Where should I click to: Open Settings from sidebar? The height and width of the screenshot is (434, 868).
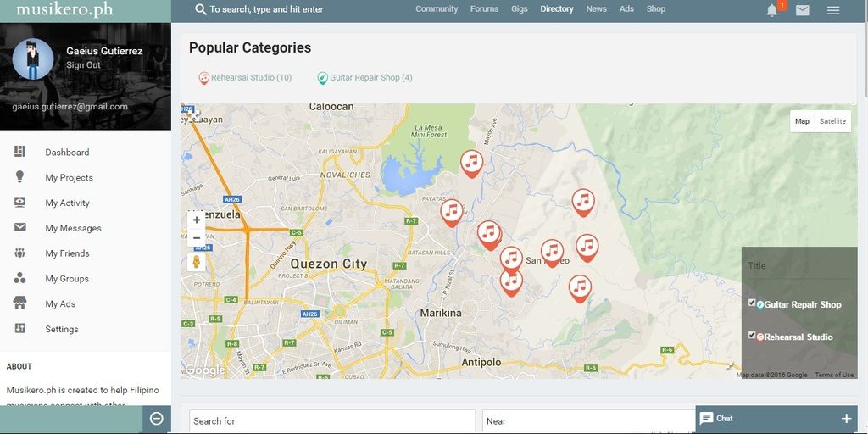[x=61, y=330]
